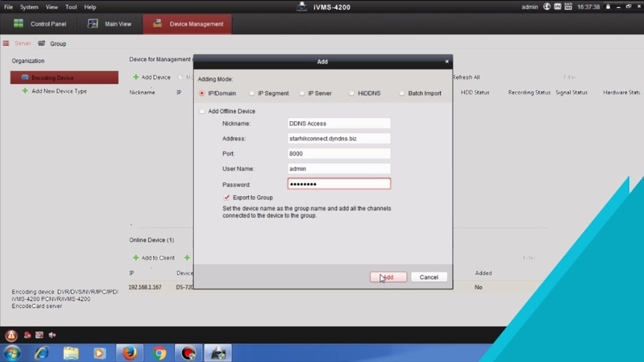
Task: Click the alarm-triggered pop-up image icon
Action: (x=39, y=335)
